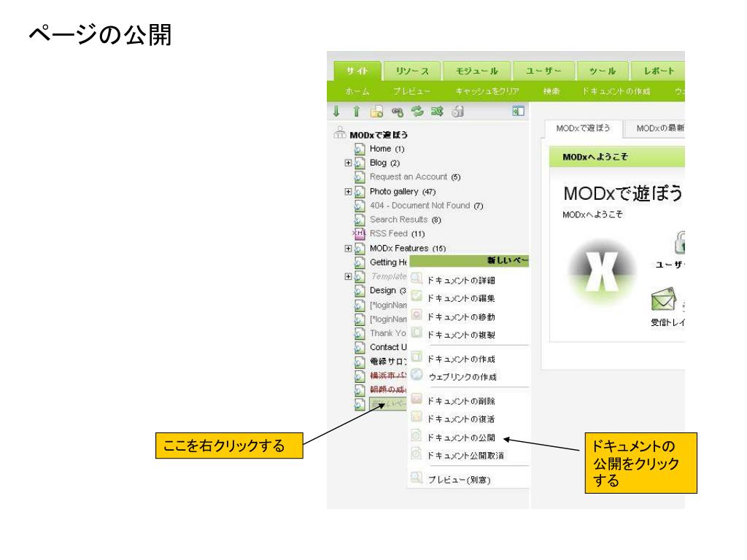Expand the Photo gallery tree node
747x560 pixels.
pos(348,192)
